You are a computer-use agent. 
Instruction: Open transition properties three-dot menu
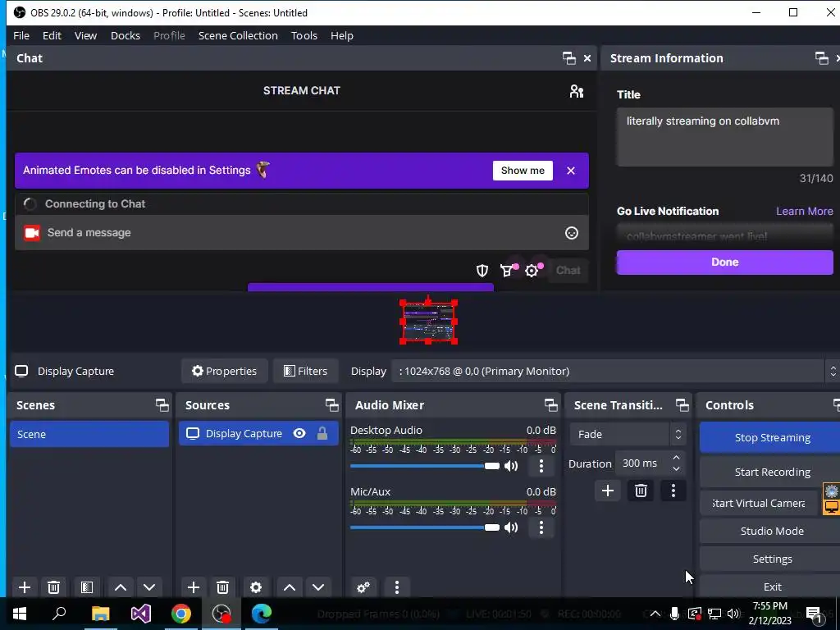click(x=673, y=491)
